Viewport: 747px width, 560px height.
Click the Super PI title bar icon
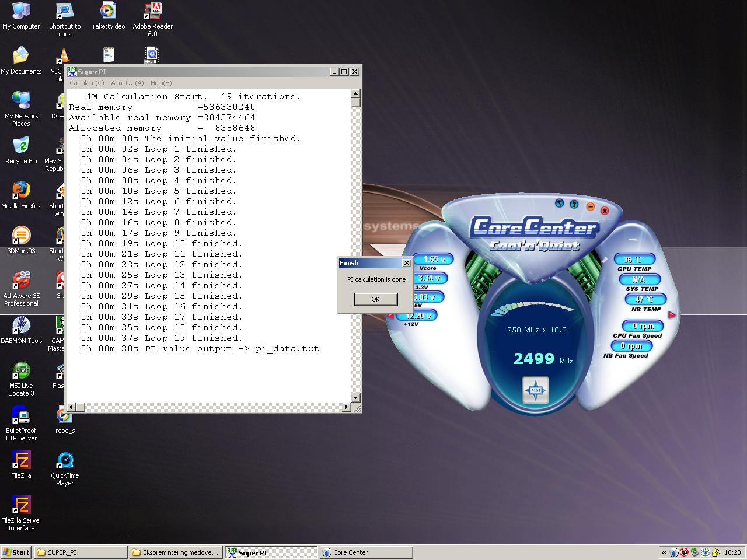click(72, 72)
